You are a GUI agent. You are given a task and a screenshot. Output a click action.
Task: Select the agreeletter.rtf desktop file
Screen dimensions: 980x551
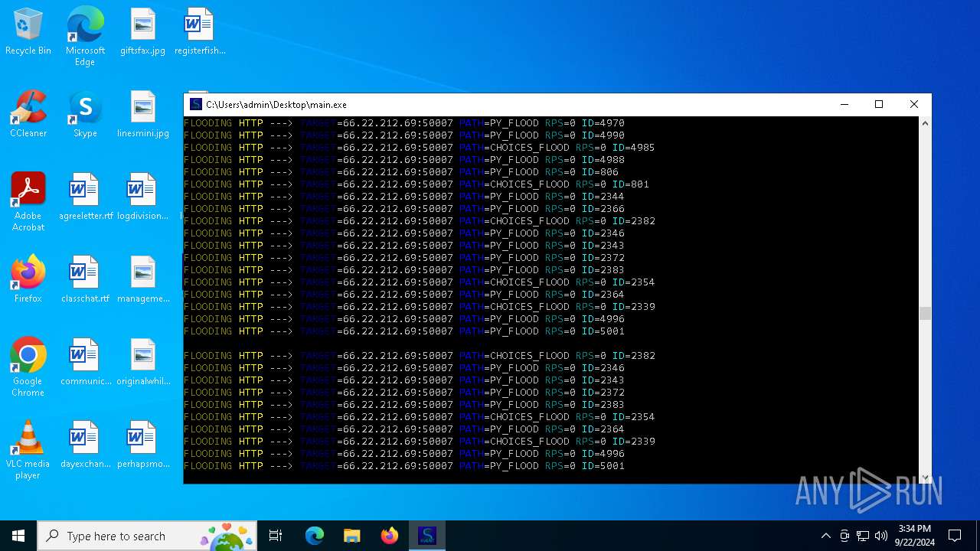click(x=85, y=197)
